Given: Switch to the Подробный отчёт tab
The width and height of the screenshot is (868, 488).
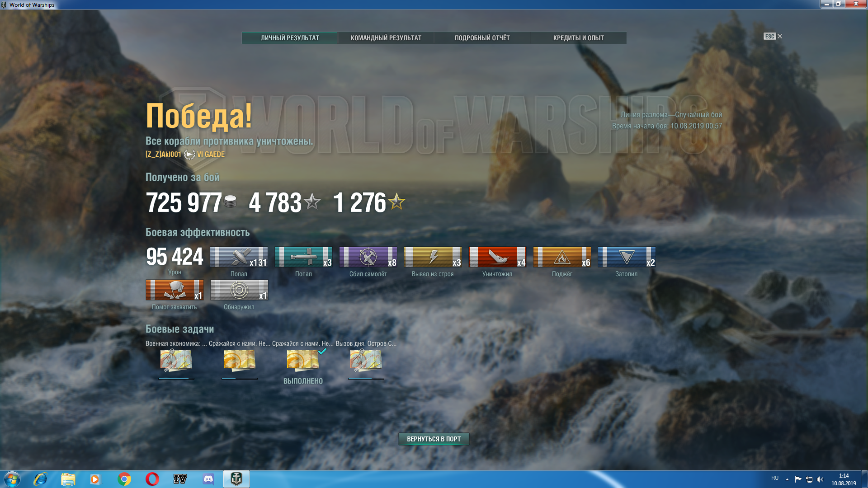Looking at the screenshot, I should (x=482, y=38).
